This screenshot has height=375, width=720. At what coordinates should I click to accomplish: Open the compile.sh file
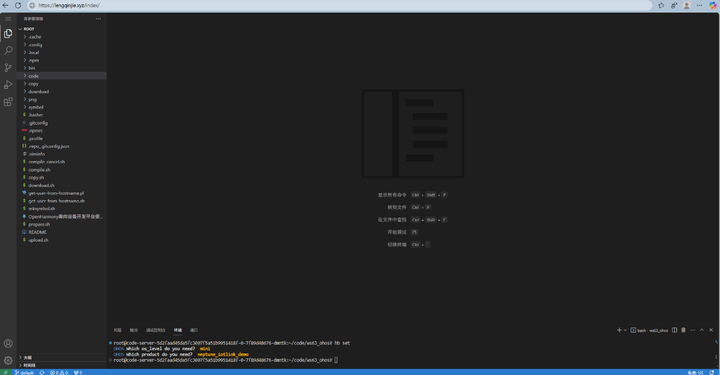[x=62, y=169]
